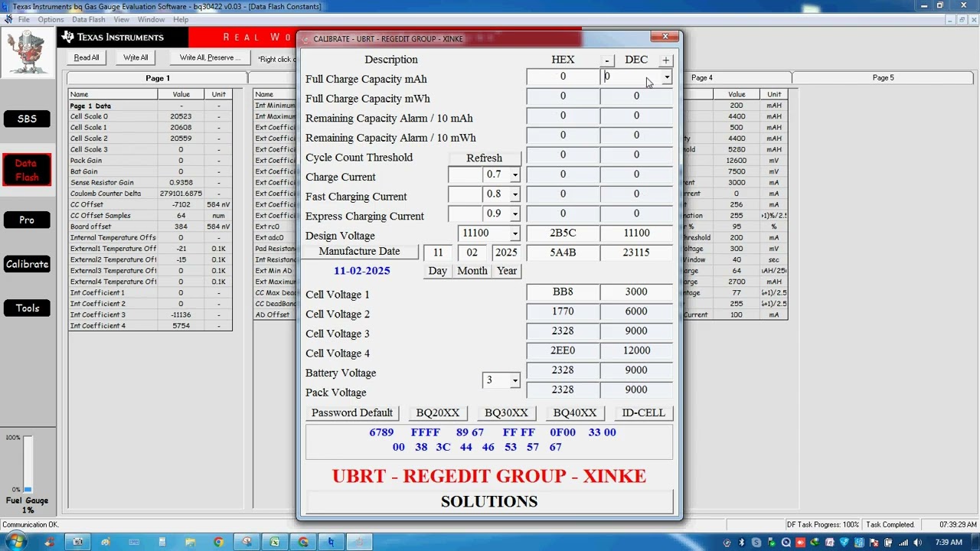Expand the Design Voltage 11100 dropdown
Image resolution: width=980 pixels, height=551 pixels.
point(514,233)
